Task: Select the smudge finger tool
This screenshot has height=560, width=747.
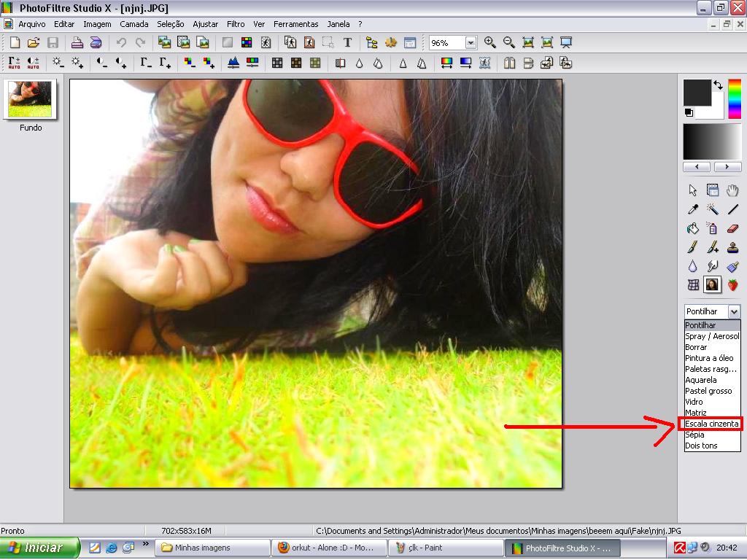Action: [712, 266]
